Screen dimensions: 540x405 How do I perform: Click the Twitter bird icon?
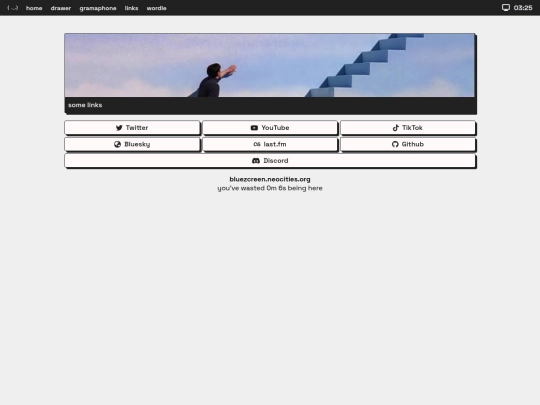pyautogui.click(x=119, y=128)
